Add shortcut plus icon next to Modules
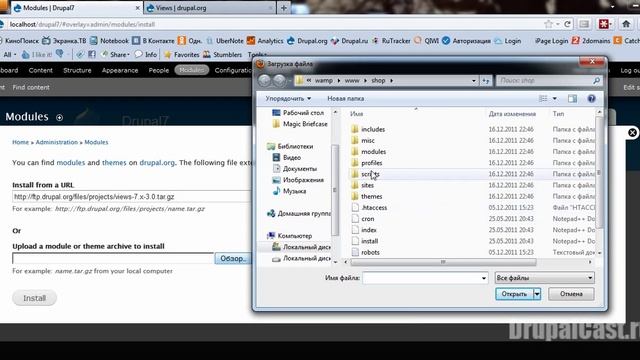Viewport: 640px width, 360px height. [x=60, y=118]
